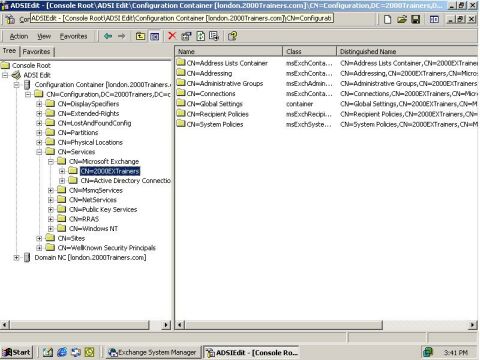Select the CN=Recipient Policies list row
This screenshot has height=360, width=480.
click(218, 114)
